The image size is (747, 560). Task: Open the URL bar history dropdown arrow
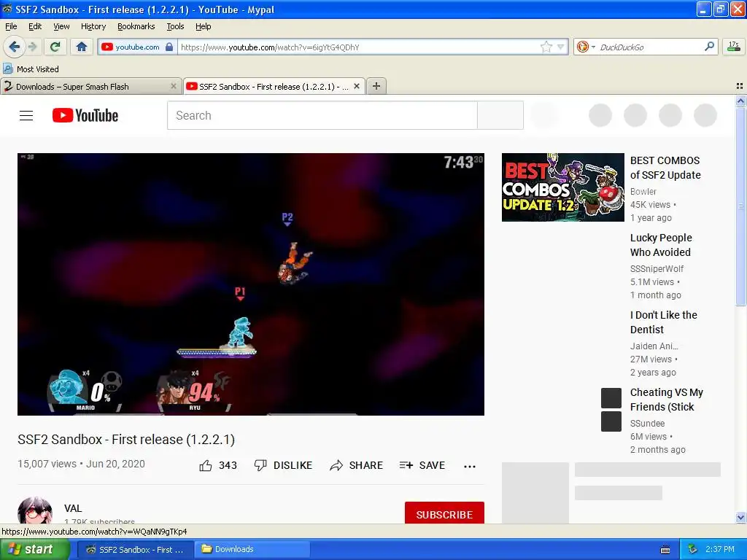[x=561, y=47]
